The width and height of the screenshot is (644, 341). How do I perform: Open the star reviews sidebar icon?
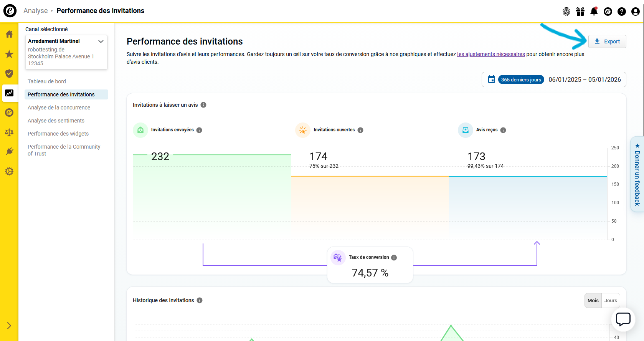(9, 54)
